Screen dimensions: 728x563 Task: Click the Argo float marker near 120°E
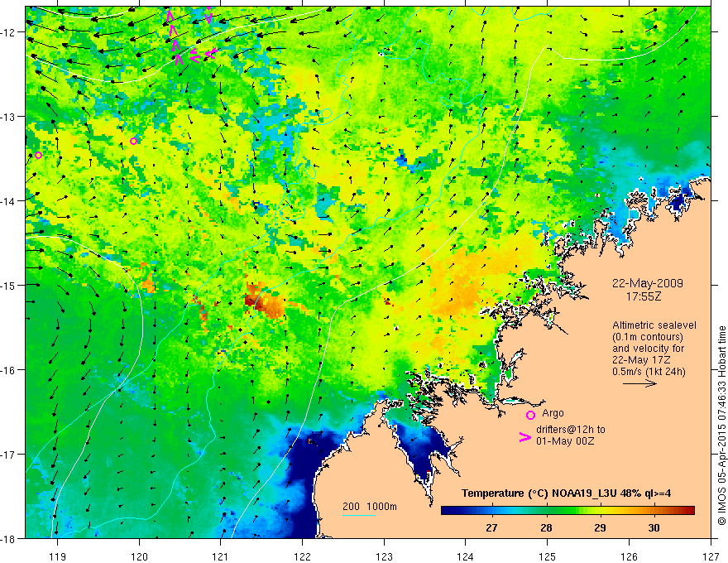click(134, 141)
